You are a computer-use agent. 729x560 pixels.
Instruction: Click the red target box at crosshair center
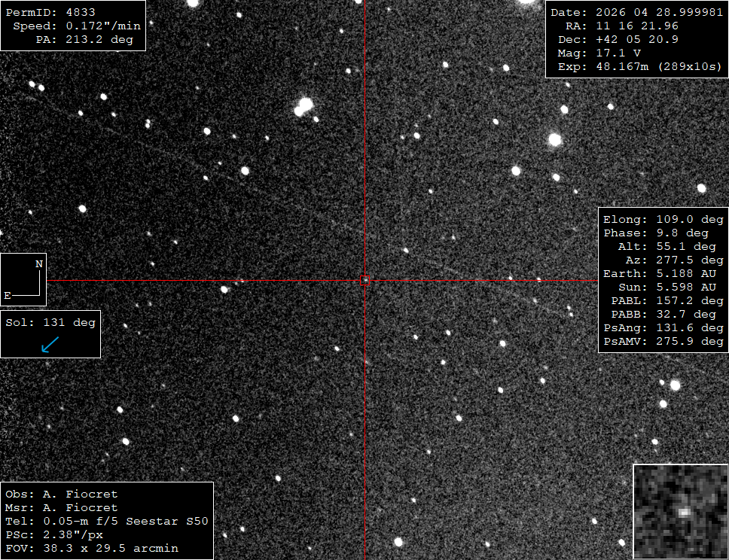(x=364, y=280)
